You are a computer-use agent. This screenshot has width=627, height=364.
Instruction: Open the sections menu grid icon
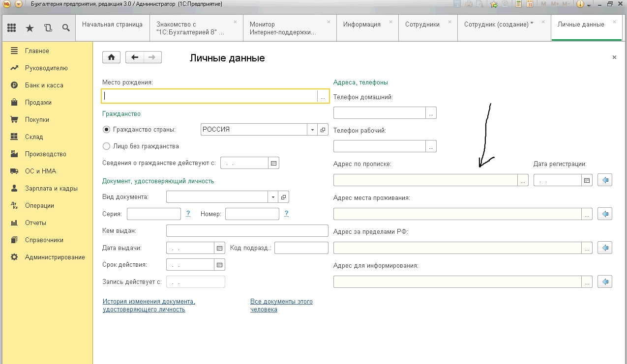point(12,28)
